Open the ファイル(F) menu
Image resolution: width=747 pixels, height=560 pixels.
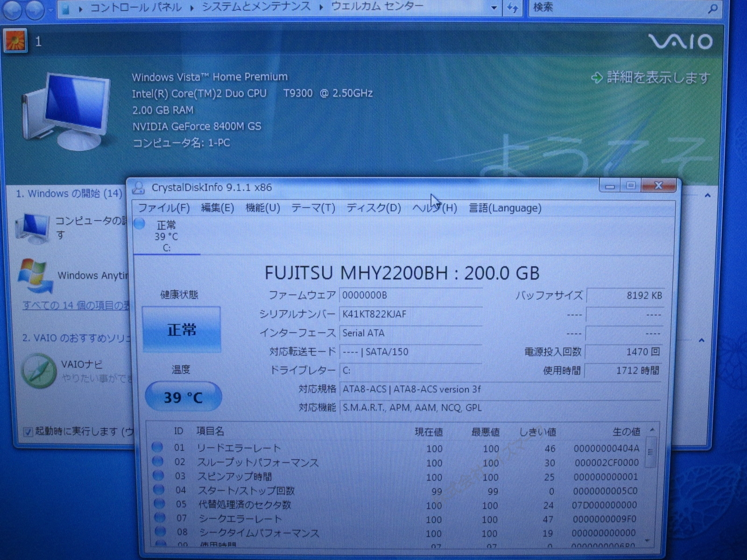[164, 208]
